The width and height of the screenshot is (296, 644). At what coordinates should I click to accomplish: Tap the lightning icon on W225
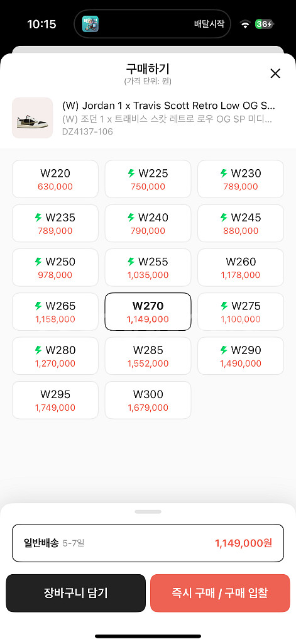point(131,174)
